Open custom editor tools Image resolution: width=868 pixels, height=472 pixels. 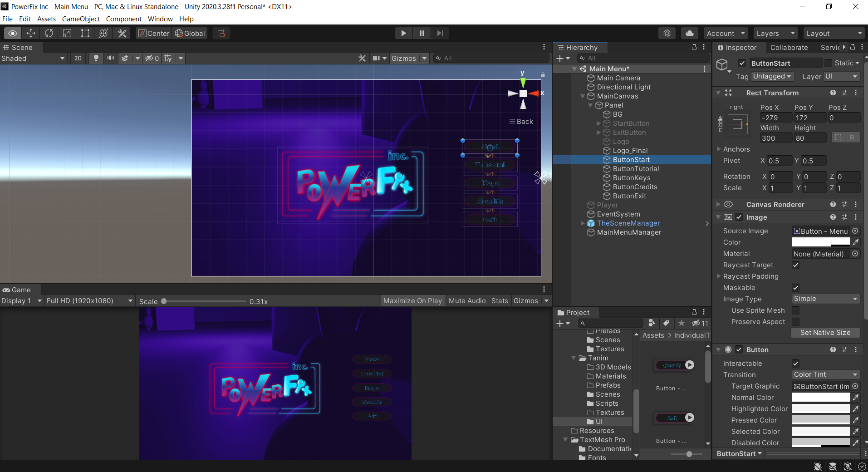point(122,33)
